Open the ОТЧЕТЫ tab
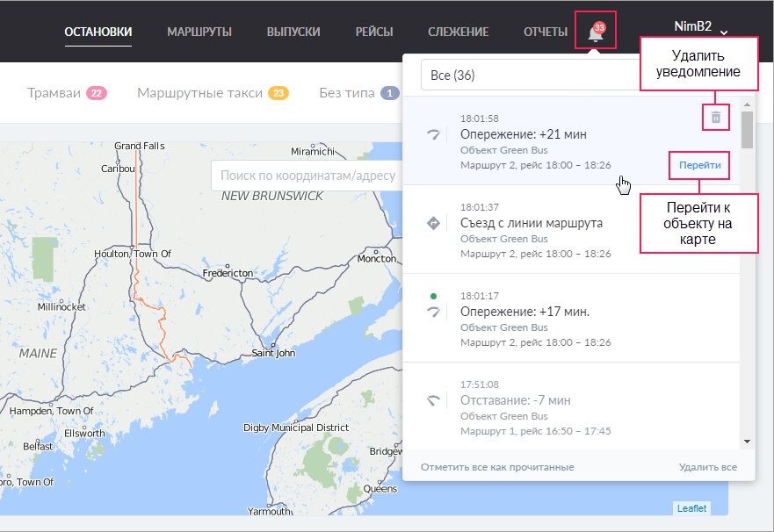This screenshot has width=774, height=532. tap(546, 32)
